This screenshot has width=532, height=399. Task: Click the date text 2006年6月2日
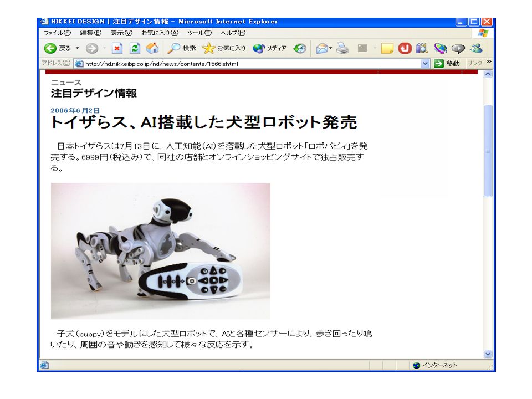[75, 111]
